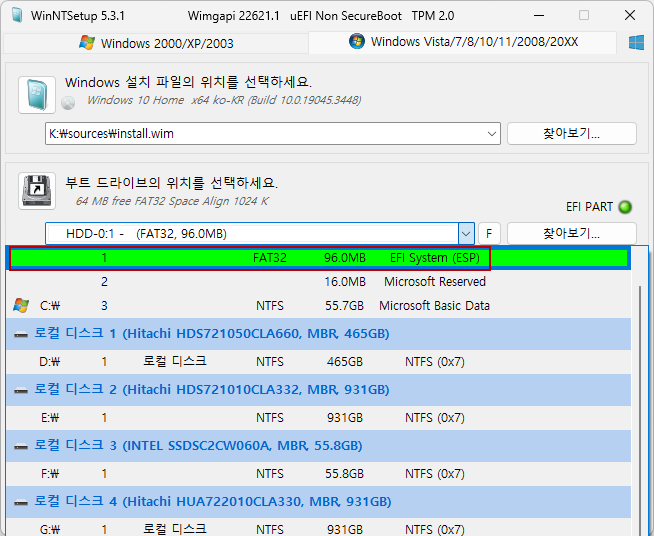The width and height of the screenshot is (654, 536).
Task: Click the drive icon of 로컬 디스크 3 header
Action: (x=21, y=446)
